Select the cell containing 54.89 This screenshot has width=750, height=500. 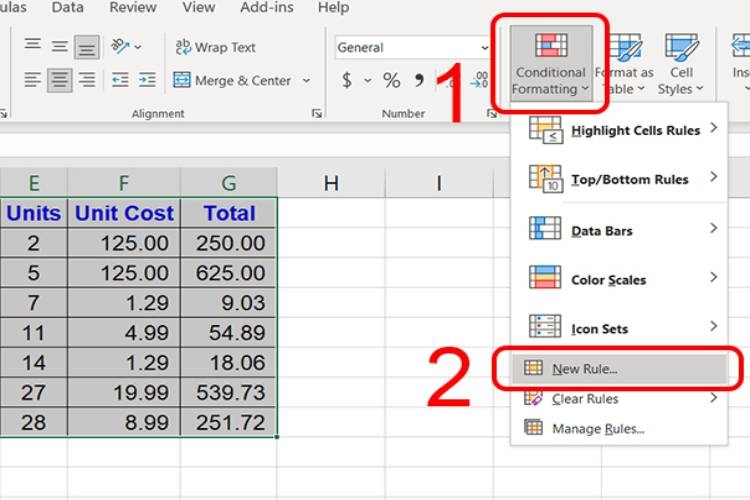pyautogui.click(x=229, y=333)
